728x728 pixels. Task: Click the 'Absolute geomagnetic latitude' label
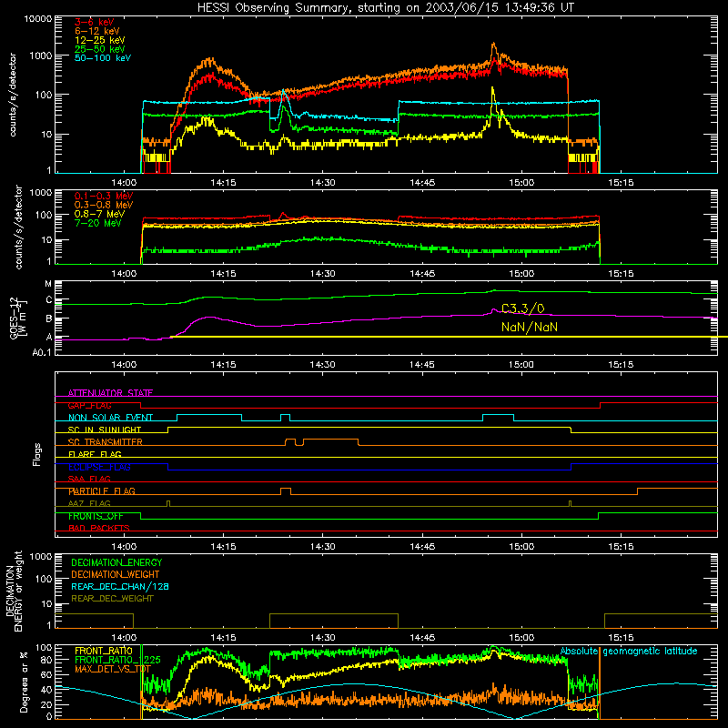(x=629, y=652)
